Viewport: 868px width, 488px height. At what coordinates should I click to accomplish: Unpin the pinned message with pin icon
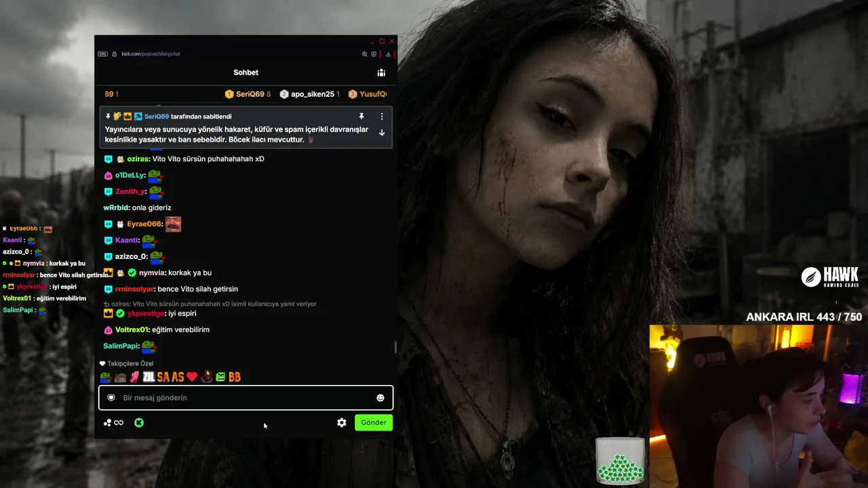point(361,117)
